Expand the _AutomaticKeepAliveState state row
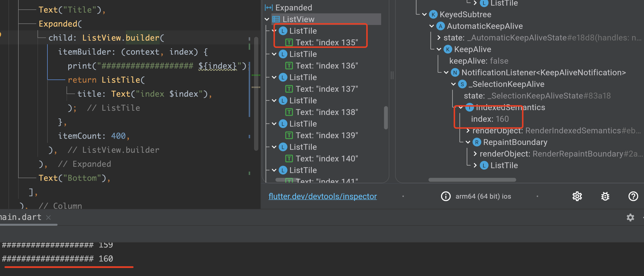644x276 pixels. [439, 38]
